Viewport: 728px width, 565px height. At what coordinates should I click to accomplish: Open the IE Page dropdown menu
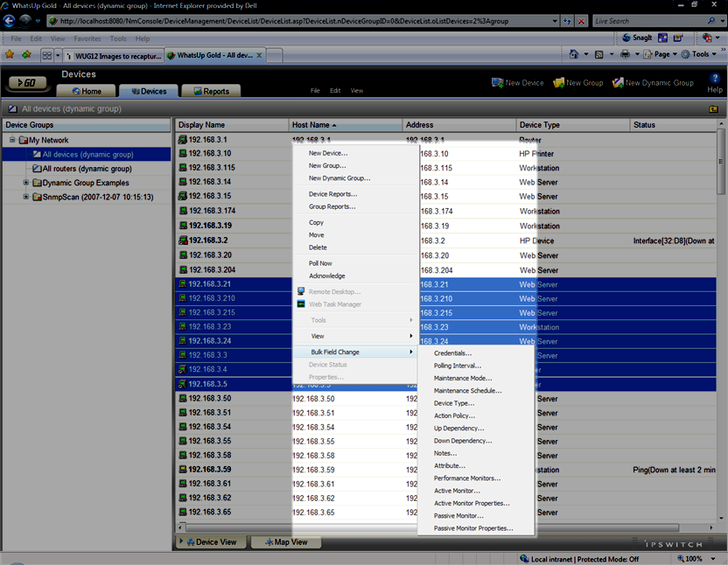[662, 54]
